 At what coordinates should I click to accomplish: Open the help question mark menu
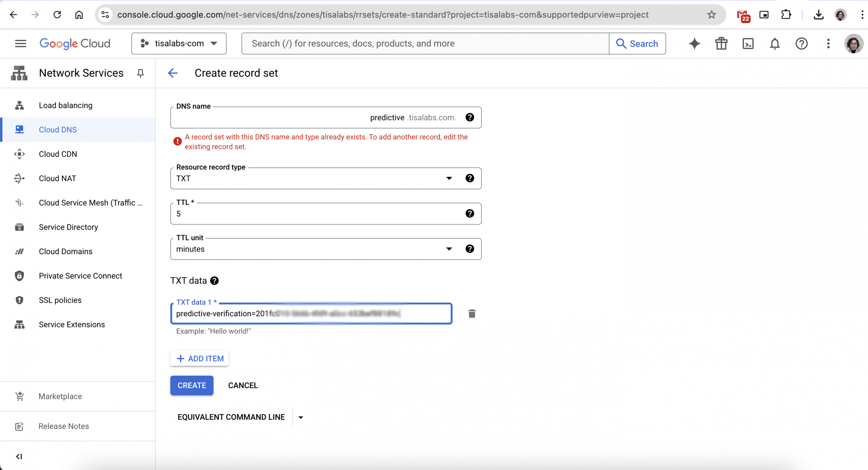point(802,43)
